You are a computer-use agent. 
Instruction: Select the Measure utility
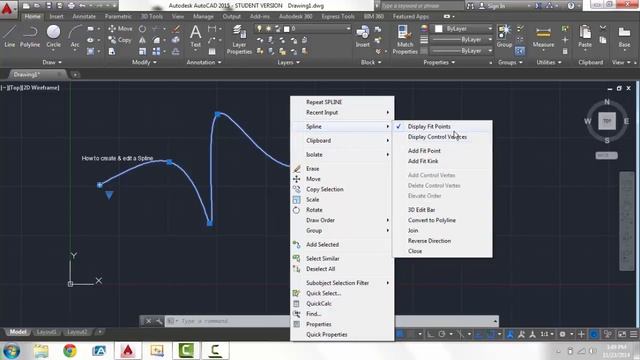pos(543,37)
